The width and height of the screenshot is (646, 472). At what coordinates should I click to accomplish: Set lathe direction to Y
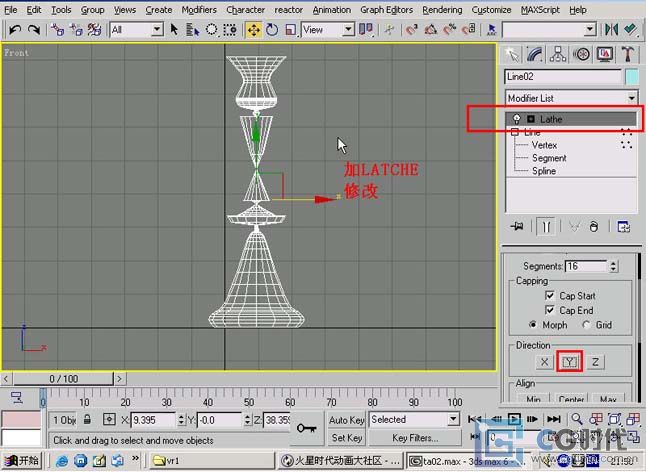(x=569, y=362)
